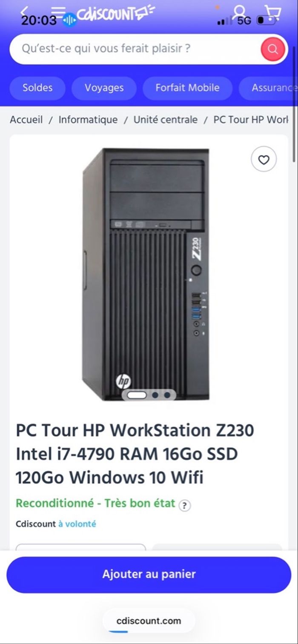This screenshot has height=644, width=298.
Task: Select the Voyages category chip
Action: [x=104, y=88]
